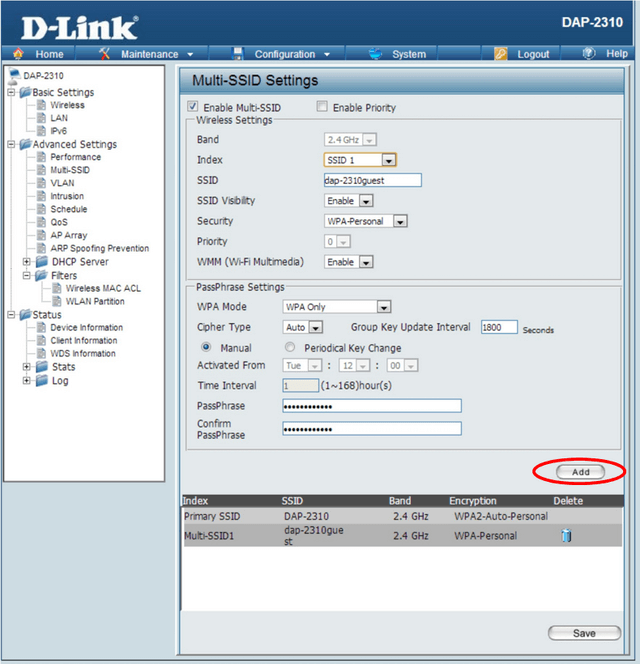Click the Maintenance tools icon
Screen dimensions: 640x664
pyautogui.click(x=104, y=53)
